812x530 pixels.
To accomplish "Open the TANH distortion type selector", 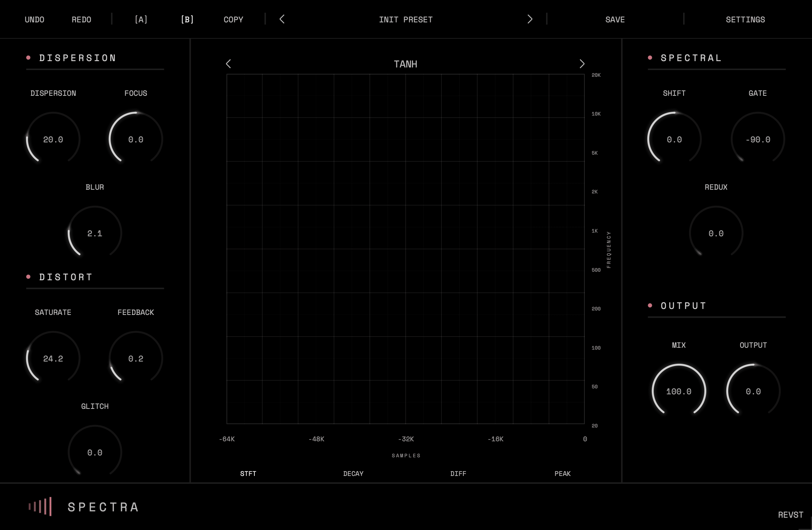I will click(405, 64).
